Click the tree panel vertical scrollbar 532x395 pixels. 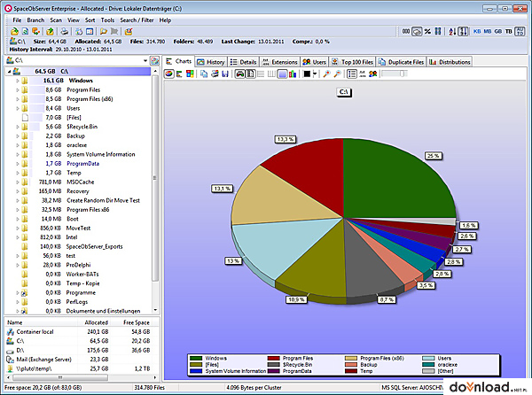155,178
